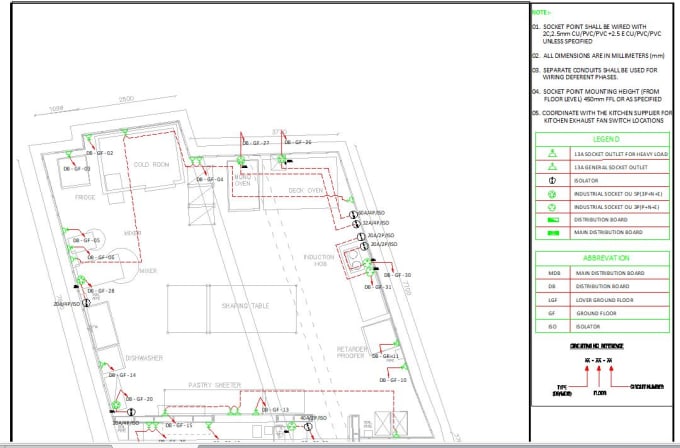Select the isolator symbol beside 60A/4P/ISO
This screenshot has height=448, width=680.
click(353, 214)
